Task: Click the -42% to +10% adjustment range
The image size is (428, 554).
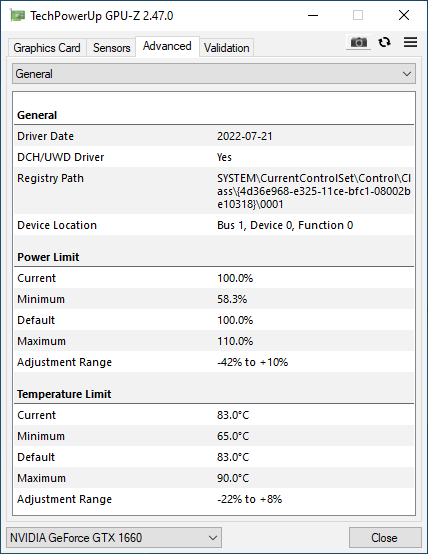Action: [x=252, y=362]
